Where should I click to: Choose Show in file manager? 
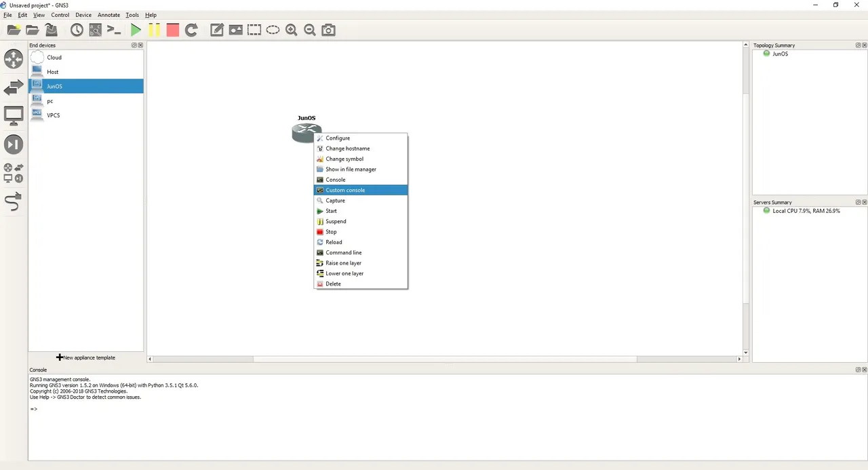coord(361,170)
